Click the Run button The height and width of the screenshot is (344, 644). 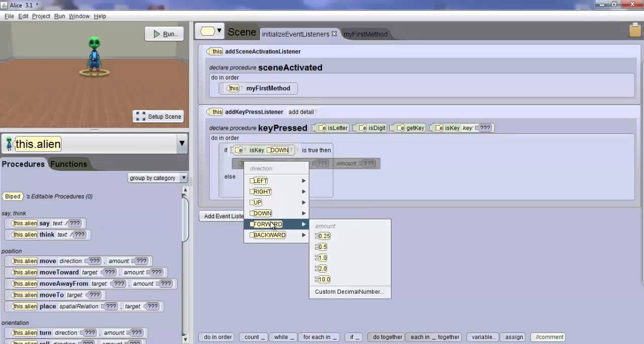pos(164,34)
